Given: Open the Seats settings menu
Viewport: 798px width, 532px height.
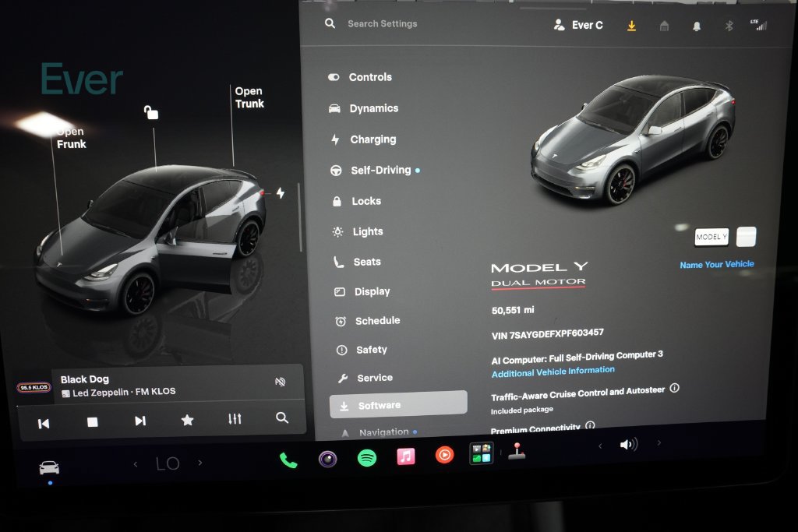Looking at the screenshot, I should pos(357,262).
